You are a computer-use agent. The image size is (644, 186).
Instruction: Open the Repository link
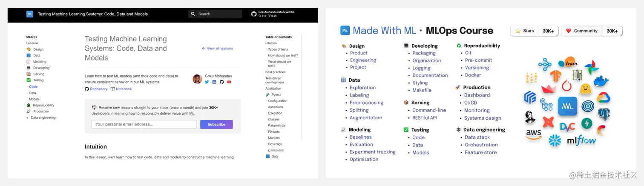99,89
